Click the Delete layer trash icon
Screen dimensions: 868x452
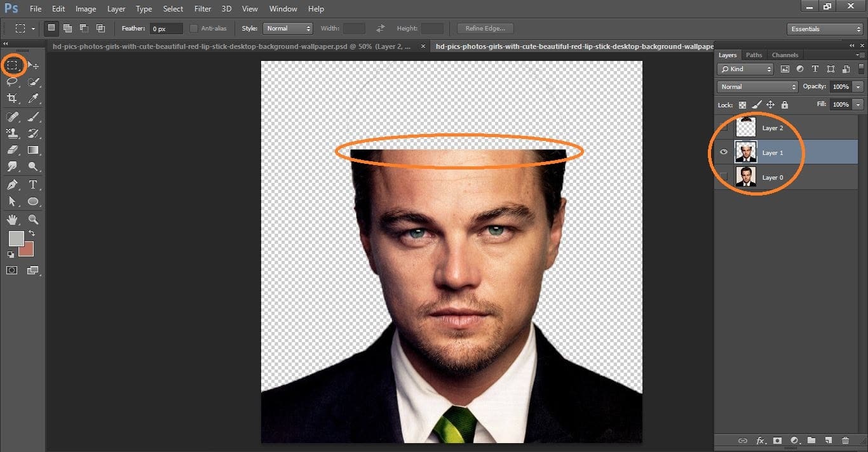pos(846,440)
